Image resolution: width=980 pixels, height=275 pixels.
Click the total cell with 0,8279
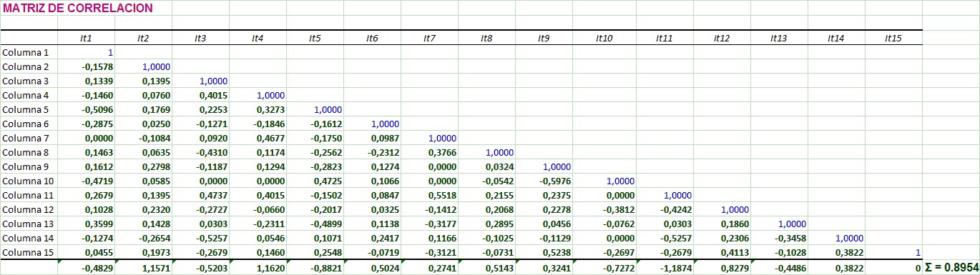pos(722,267)
